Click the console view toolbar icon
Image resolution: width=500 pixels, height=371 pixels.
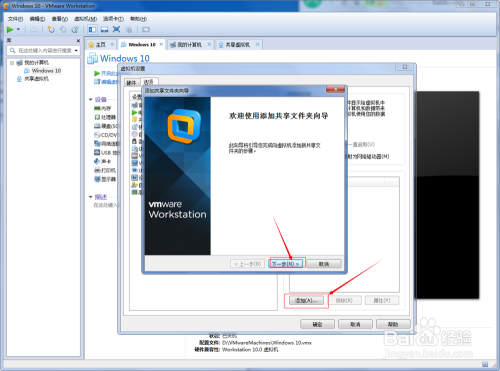coord(146,30)
